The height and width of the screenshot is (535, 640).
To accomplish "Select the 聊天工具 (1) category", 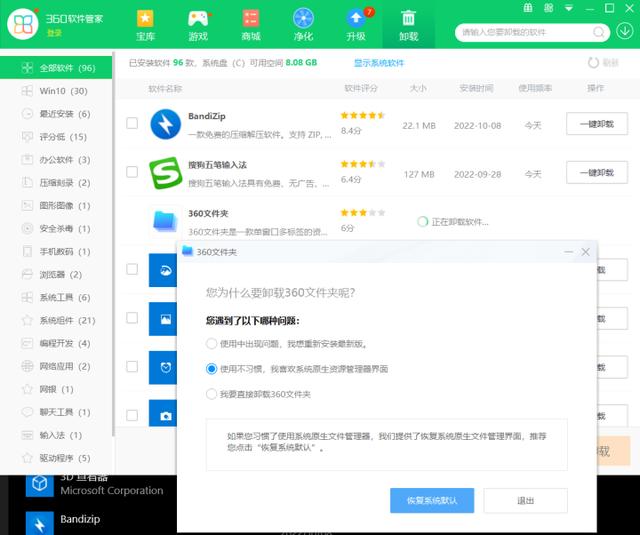I will coord(56,412).
